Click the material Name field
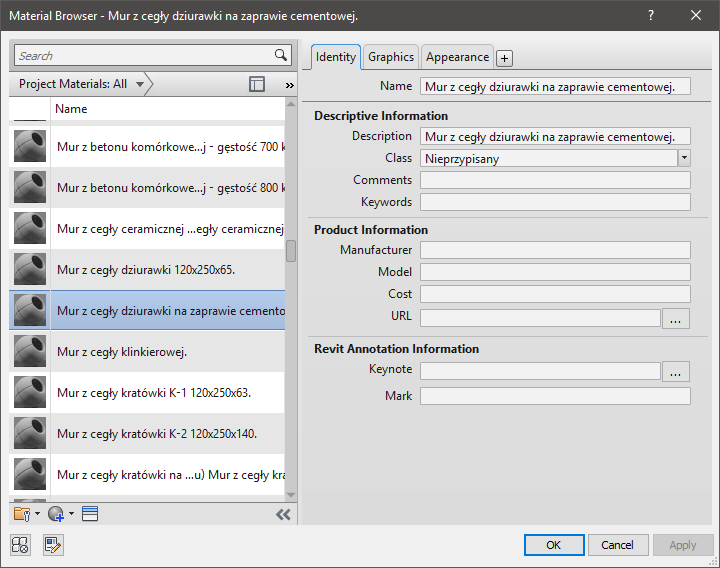Image resolution: width=720 pixels, height=568 pixels. tap(555, 86)
